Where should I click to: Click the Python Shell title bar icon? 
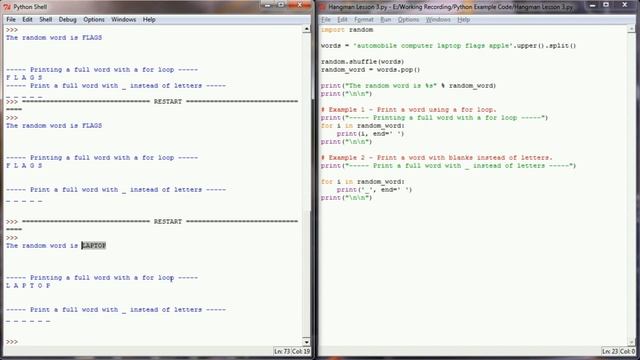point(7,7)
